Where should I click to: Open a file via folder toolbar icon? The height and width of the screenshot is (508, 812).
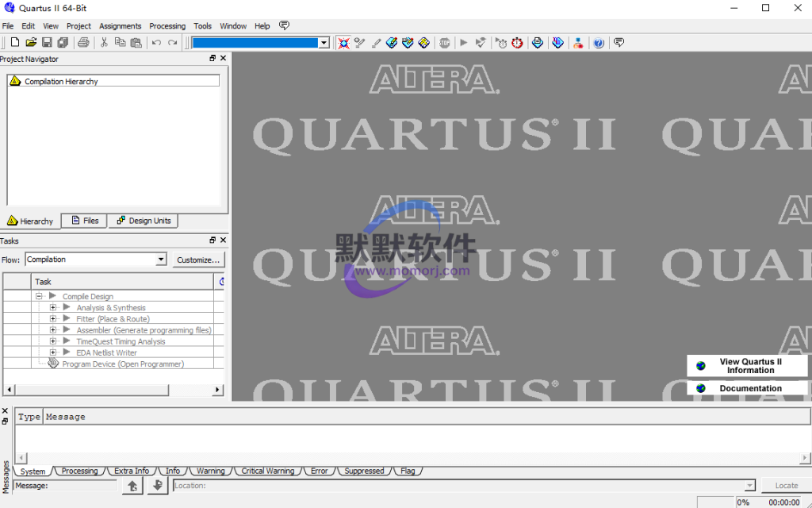(x=31, y=43)
